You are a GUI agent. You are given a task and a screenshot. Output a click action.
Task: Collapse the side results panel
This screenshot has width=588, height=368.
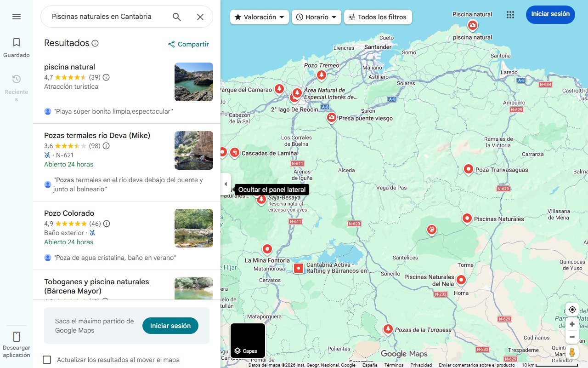[226, 184]
